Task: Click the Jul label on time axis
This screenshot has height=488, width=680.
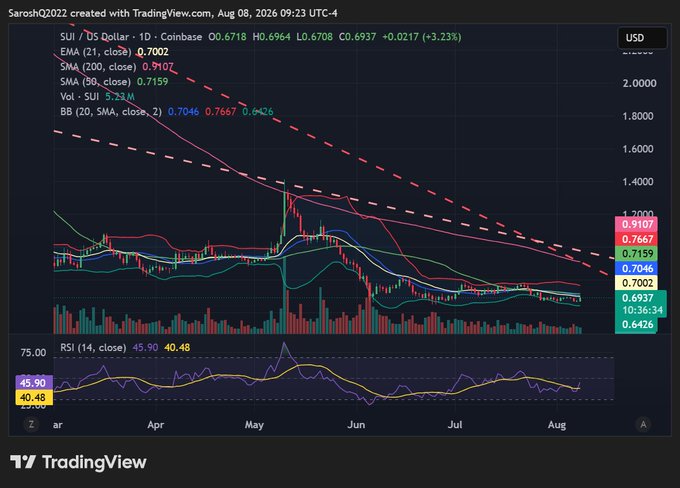Action: click(x=454, y=425)
